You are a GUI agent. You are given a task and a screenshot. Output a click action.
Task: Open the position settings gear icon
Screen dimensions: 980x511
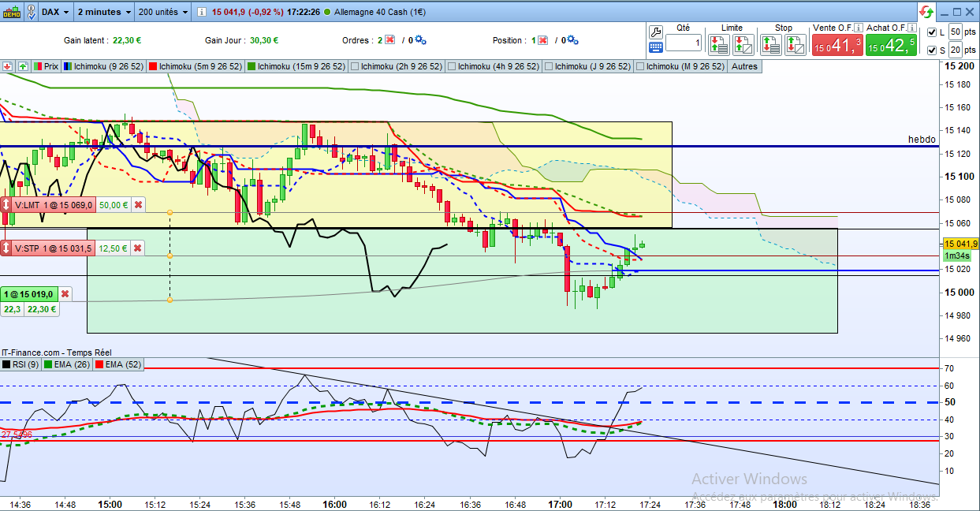click(x=572, y=40)
